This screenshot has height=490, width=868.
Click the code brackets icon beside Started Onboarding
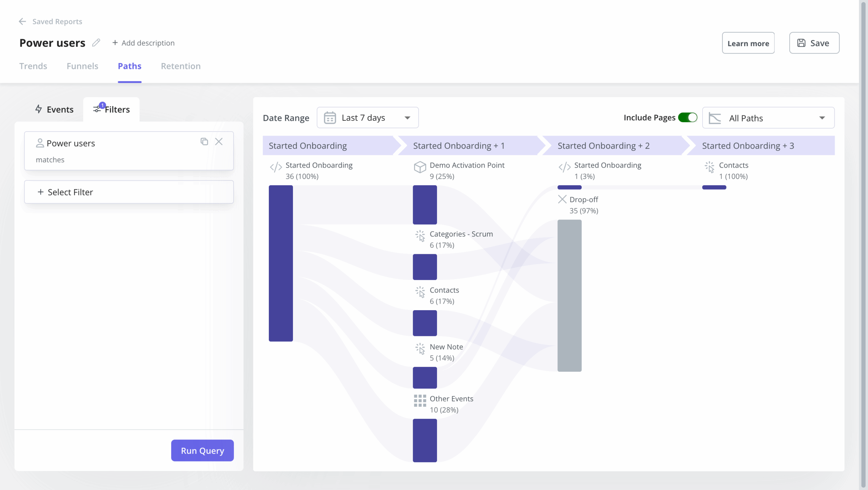pos(275,167)
